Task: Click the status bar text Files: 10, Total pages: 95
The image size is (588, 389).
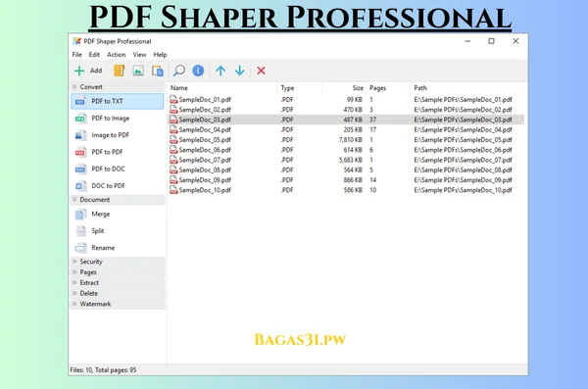Action: (x=104, y=369)
